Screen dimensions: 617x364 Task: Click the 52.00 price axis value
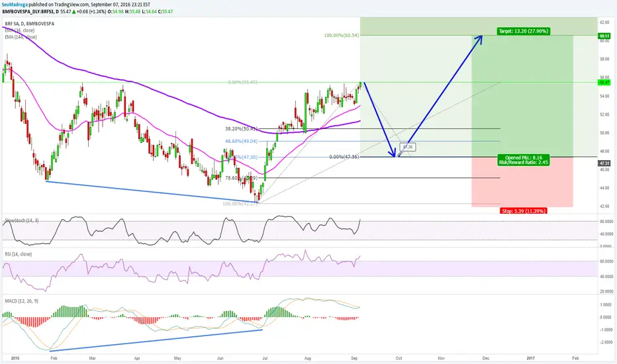(x=604, y=114)
